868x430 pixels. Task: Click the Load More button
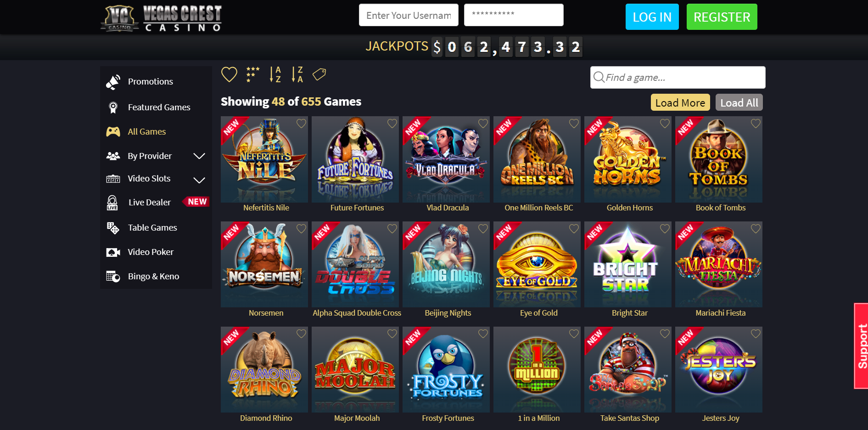pos(680,102)
